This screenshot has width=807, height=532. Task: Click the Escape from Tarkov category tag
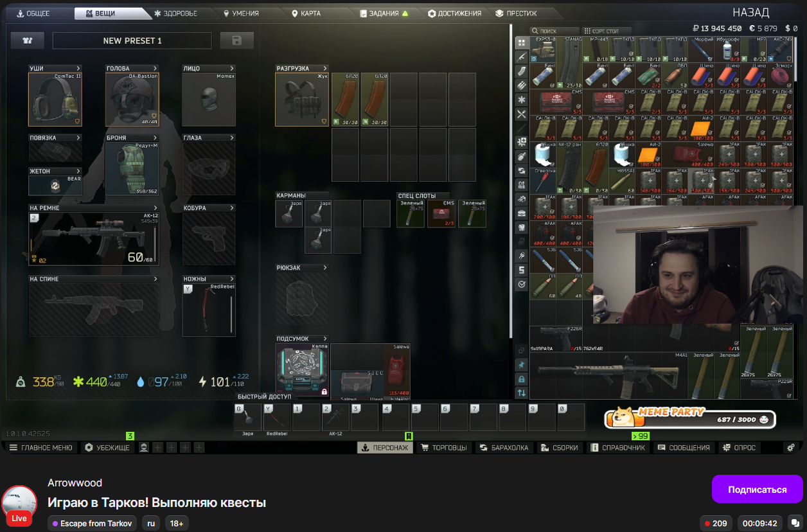coord(93,524)
